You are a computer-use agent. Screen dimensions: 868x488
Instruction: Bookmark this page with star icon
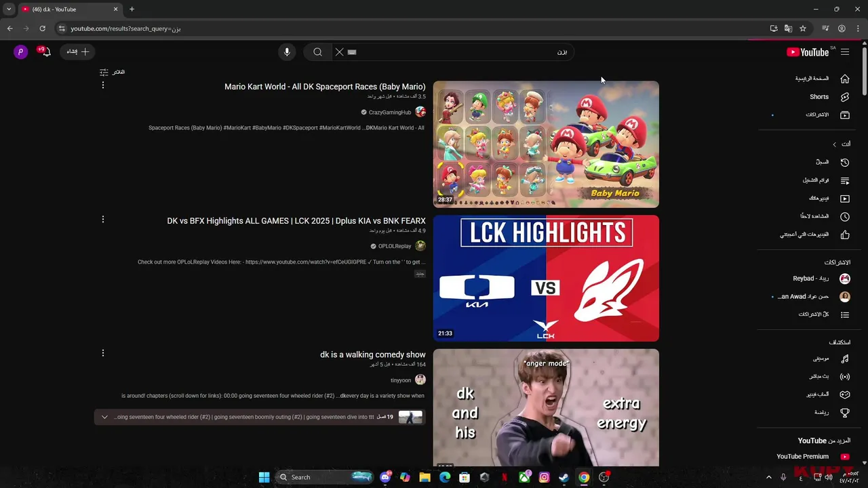pos(803,28)
